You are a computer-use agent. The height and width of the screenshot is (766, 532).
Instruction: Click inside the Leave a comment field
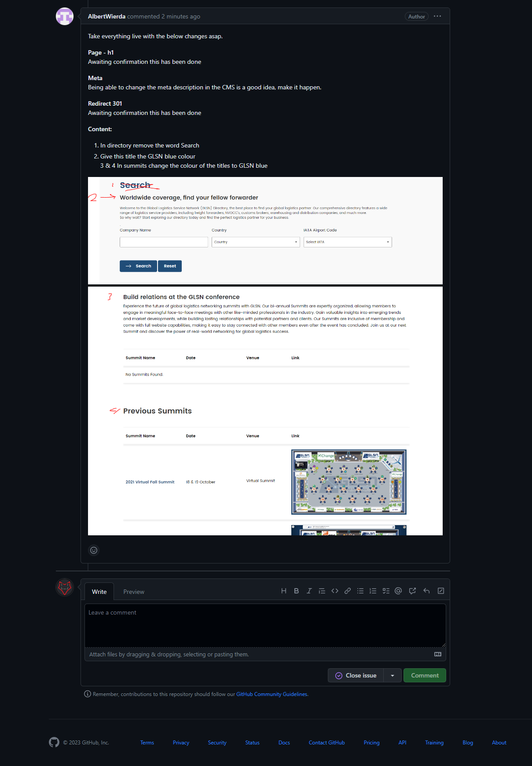(265, 625)
